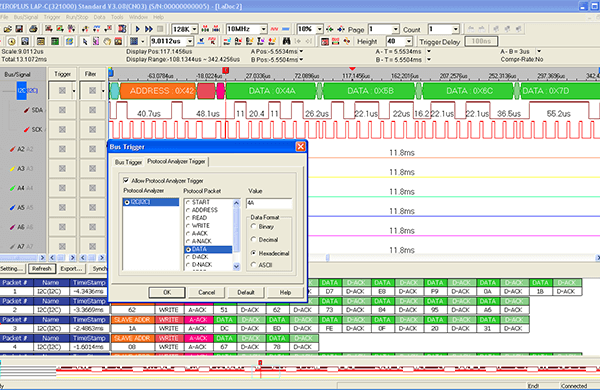600x390 pixels.
Task: Select the A-NACK protocol packet radio
Action: [188, 241]
